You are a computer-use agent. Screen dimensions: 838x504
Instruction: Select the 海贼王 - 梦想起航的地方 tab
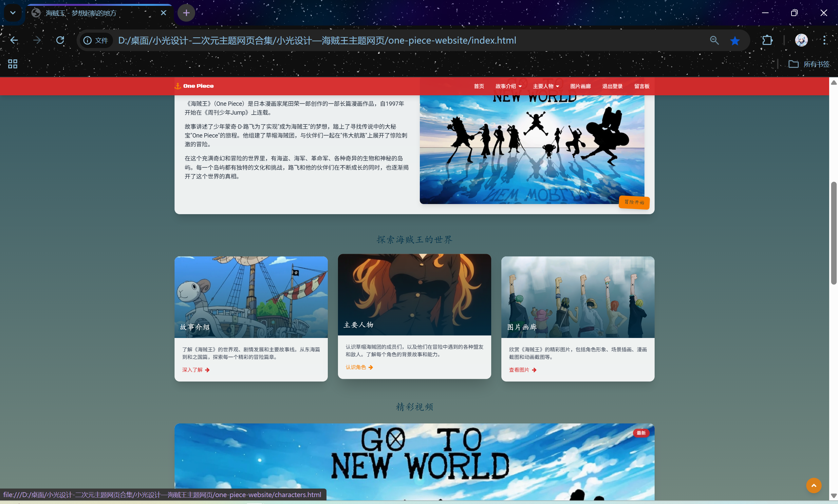tap(99, 13)
